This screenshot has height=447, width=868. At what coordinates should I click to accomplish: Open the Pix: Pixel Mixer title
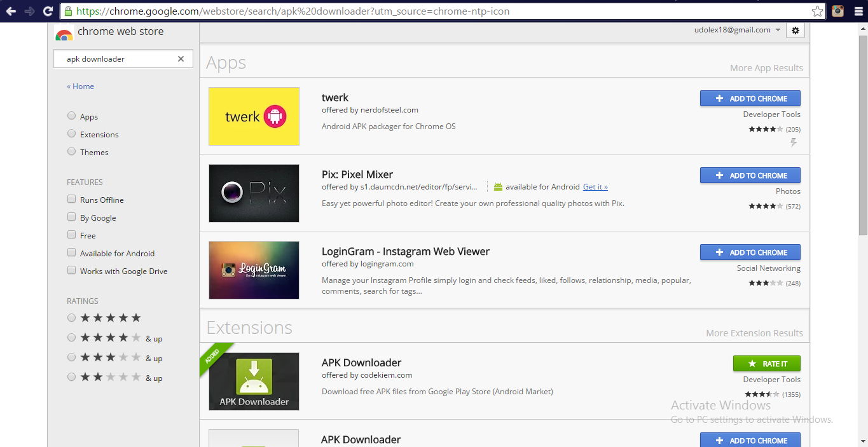[357, 175]
